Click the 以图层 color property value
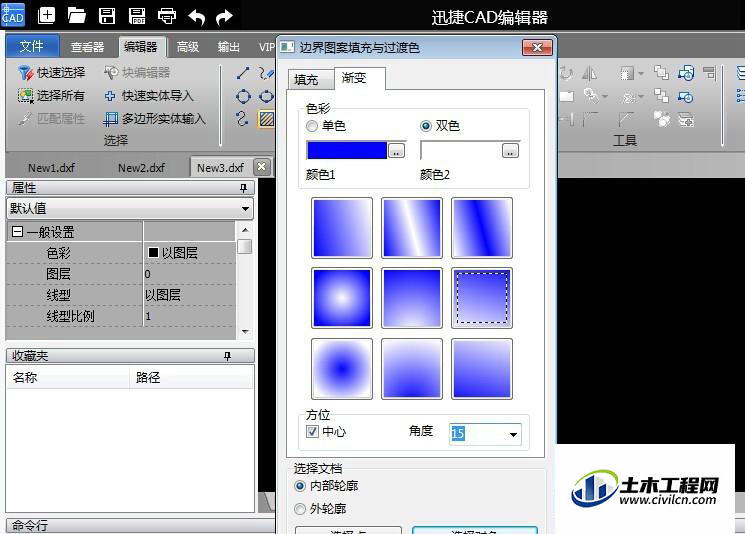The width and height of the screenshot is (745, 534). 189,253
